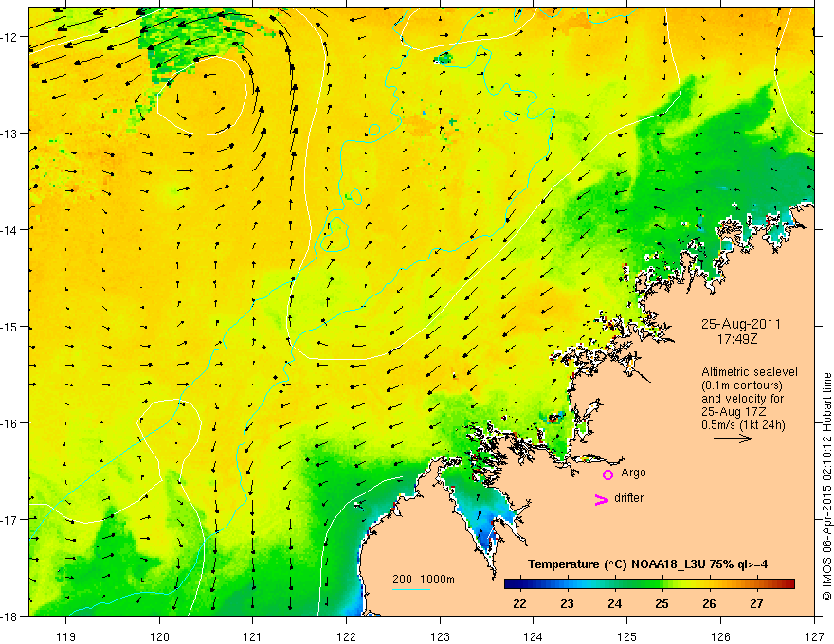This screenshot has height=644, width=834.
Task: Click the latitude axis label -14
Action: tap(9, 229)
